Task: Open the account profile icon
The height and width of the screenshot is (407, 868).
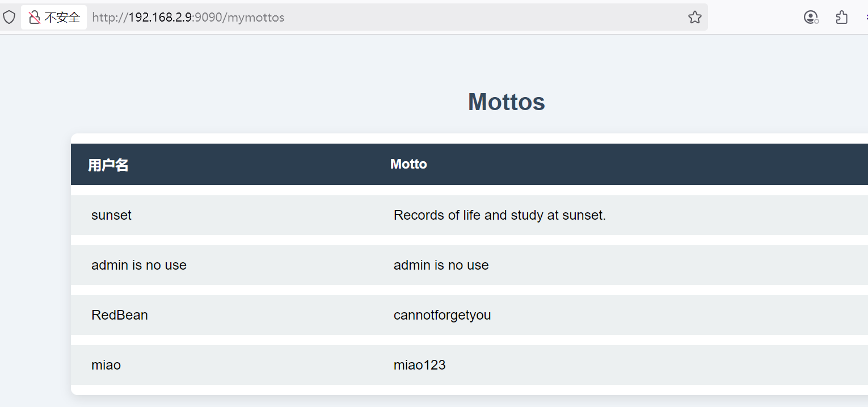Action: tap(811, 18)
